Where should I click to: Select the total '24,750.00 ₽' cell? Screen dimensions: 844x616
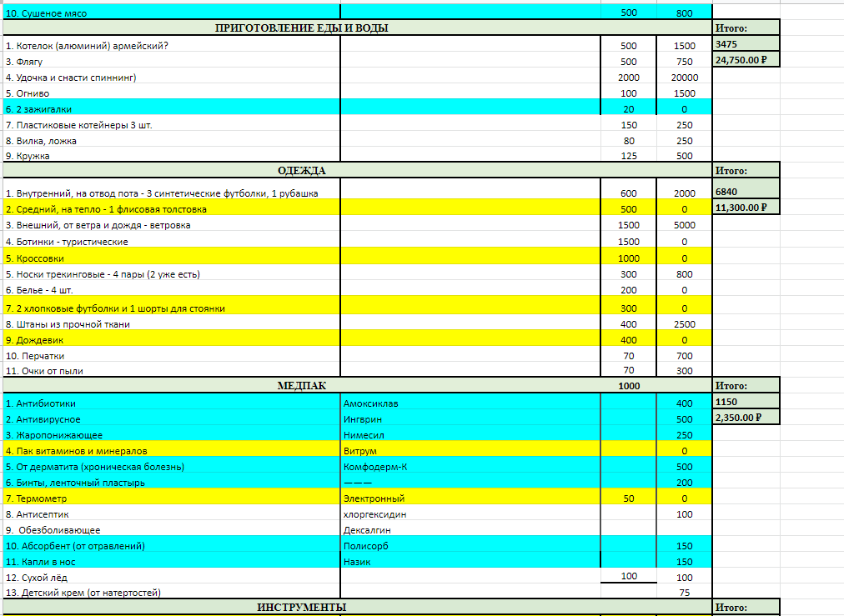[x=746, y=60]
